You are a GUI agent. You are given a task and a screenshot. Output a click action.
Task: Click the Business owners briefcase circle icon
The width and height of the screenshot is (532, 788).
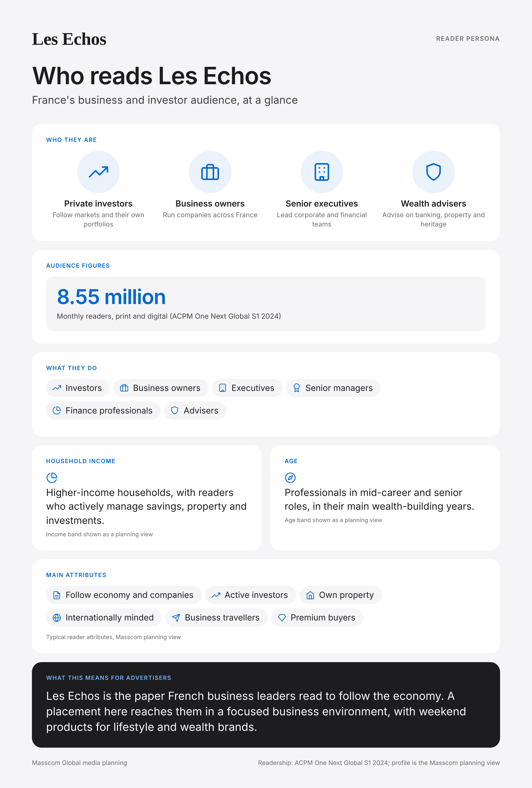(210, 172)
